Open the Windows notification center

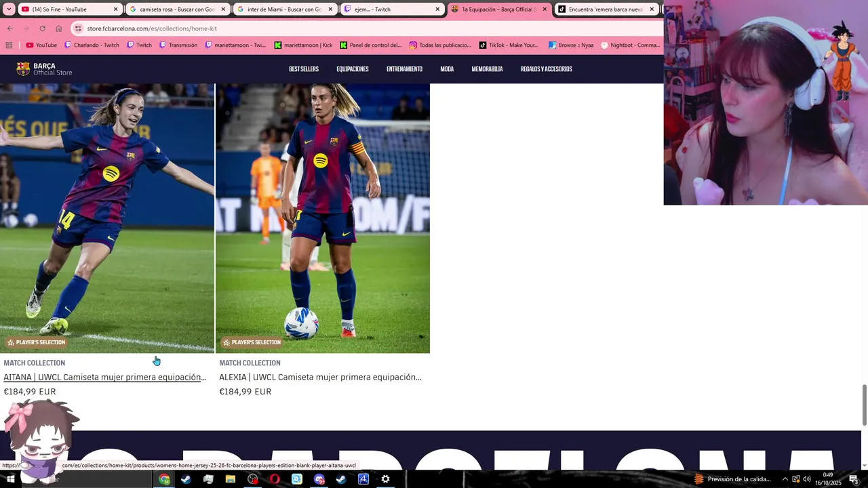coord(854,479)
